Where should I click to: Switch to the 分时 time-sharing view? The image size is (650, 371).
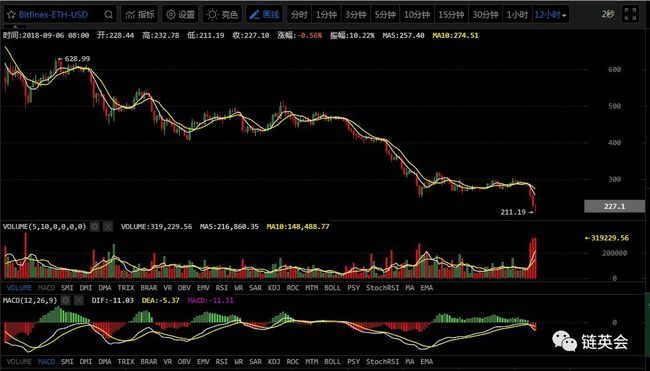pos(299,15)
